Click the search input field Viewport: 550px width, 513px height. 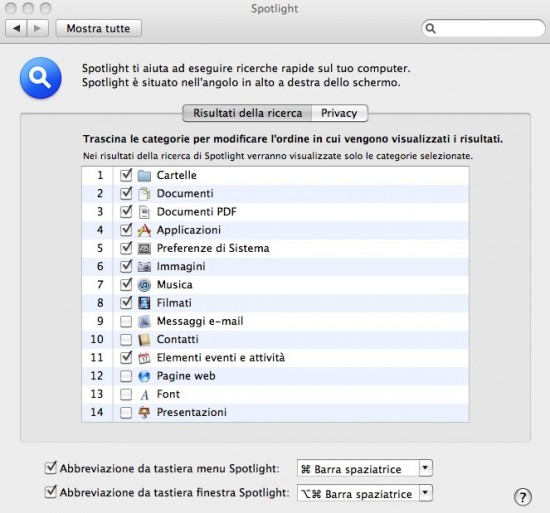(x=483, y=28)
